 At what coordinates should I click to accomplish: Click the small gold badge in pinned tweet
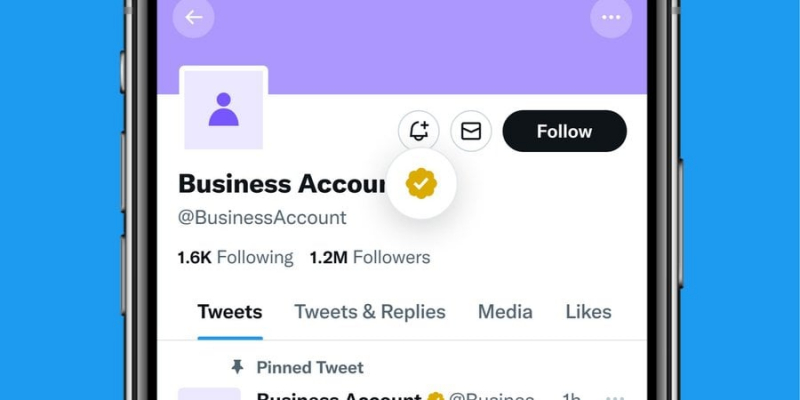tap(435, 397)
